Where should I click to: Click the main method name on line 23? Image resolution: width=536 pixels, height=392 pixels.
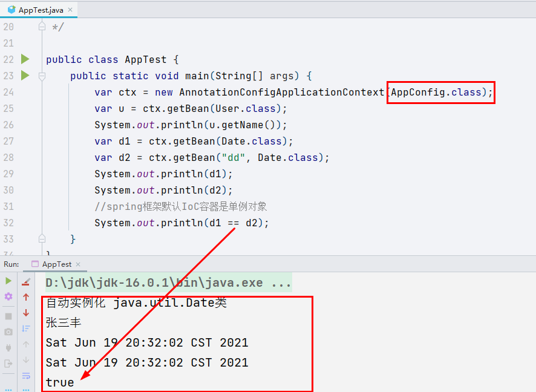tap(197, 76)
